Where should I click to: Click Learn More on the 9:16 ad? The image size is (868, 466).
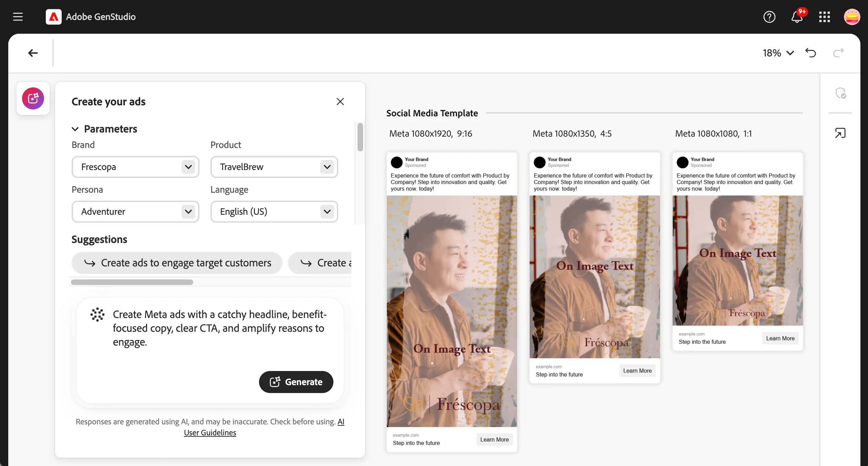coord(495,439)
